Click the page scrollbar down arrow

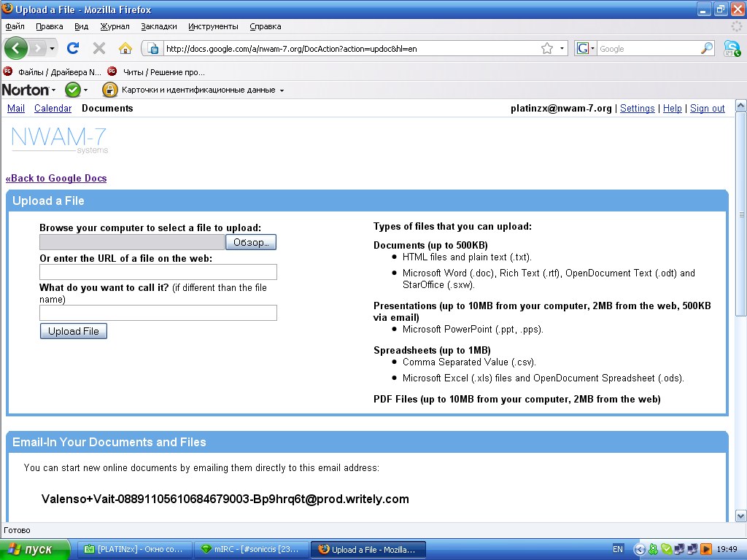coord(741,516)
